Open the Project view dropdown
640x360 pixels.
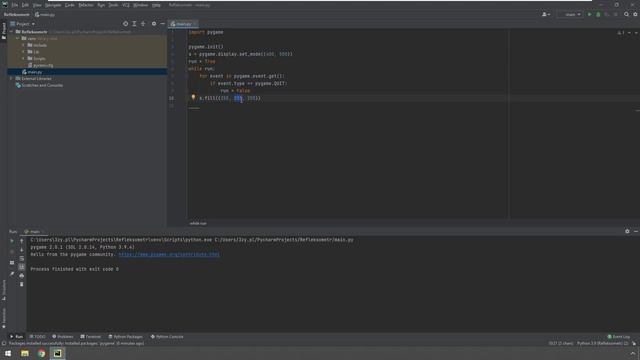point(23,24)
